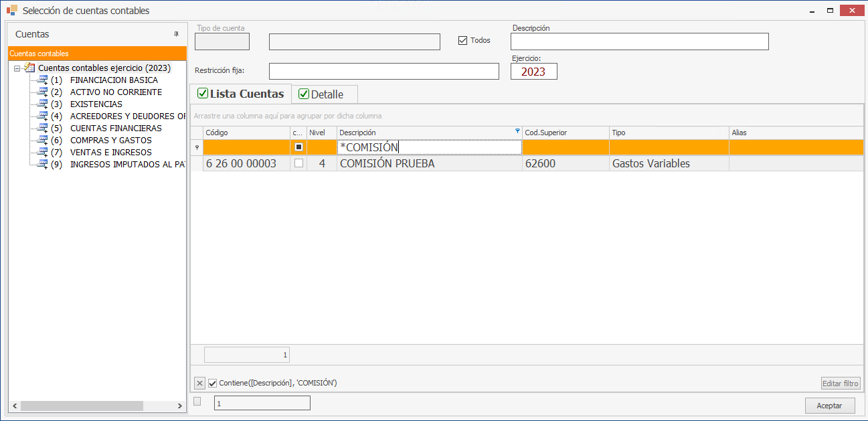Click the EXISTENCIAS account group icon

click(x=43, y=104)
